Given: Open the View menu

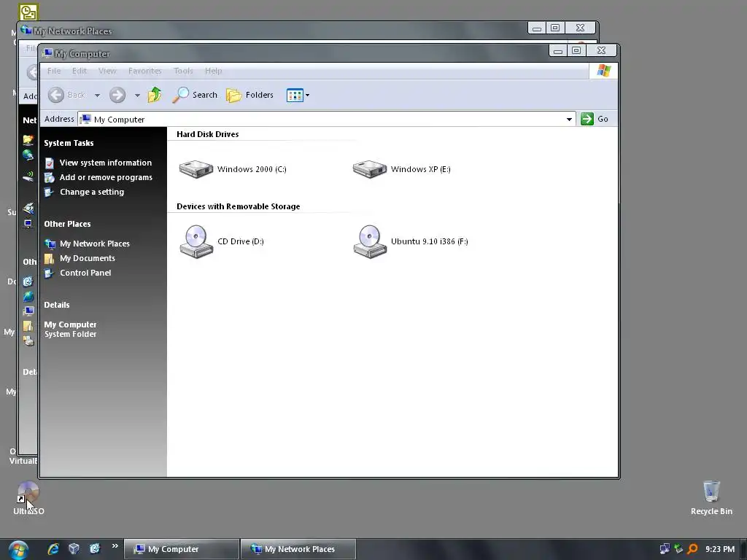Looking at the screenshot, I should (107, 71).
